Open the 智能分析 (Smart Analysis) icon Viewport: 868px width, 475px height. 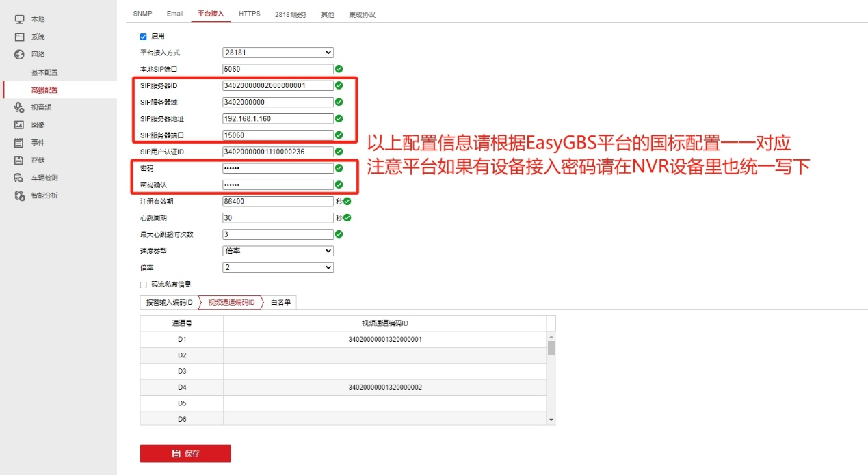pos(18,195)
